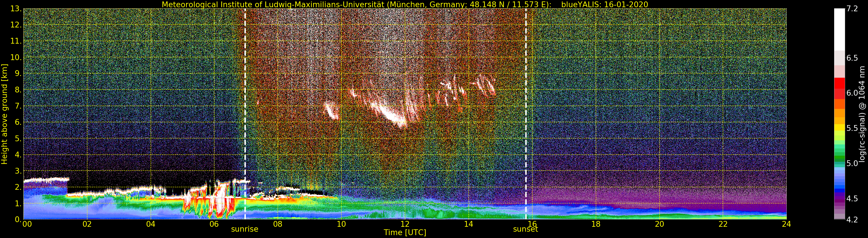Click the 'sunset' label below the axis

tap(525, 229)
